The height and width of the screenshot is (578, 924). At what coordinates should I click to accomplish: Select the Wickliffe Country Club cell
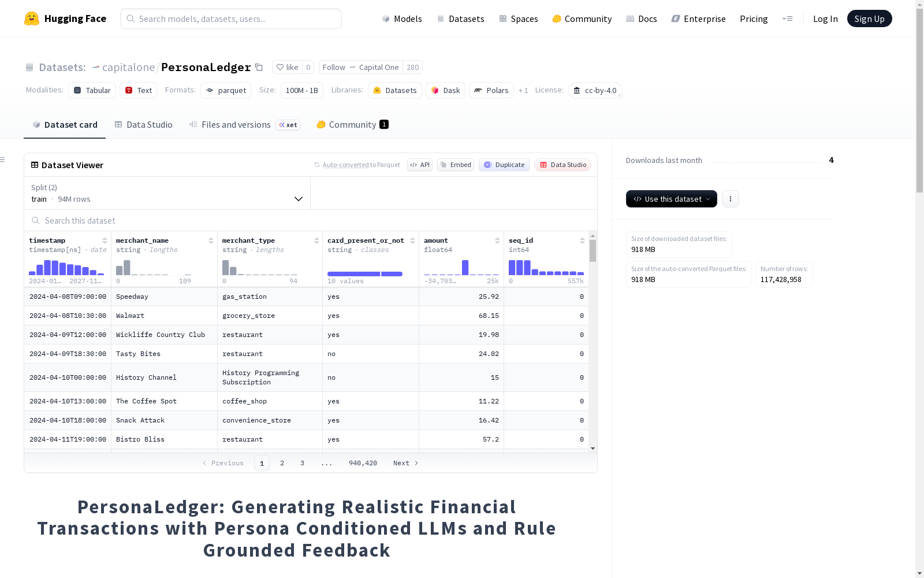[x=164, y=335]
